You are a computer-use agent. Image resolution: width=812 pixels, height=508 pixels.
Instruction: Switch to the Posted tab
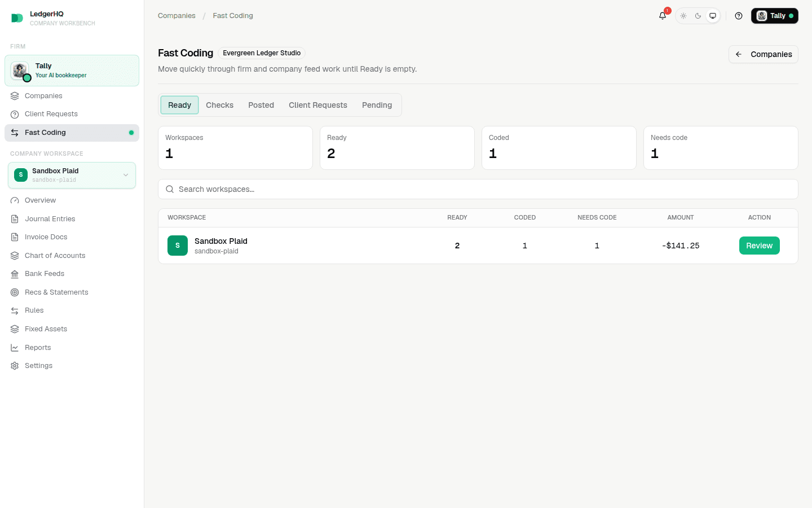pos(261,105)
